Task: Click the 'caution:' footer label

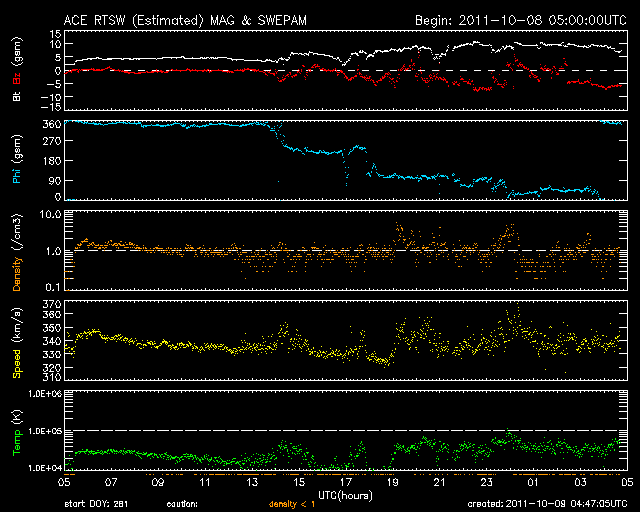Action: [182, 504]
